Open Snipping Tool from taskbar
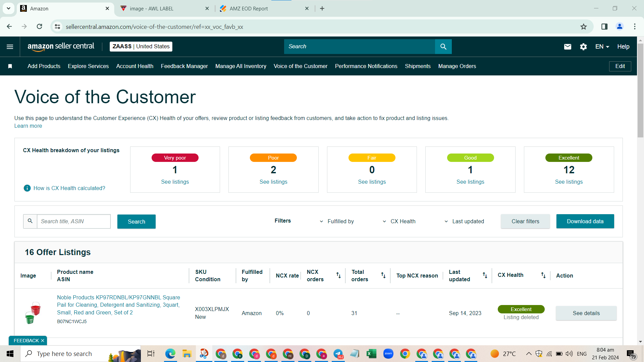This screenshot has height=362, width=644. pos(204,354)
